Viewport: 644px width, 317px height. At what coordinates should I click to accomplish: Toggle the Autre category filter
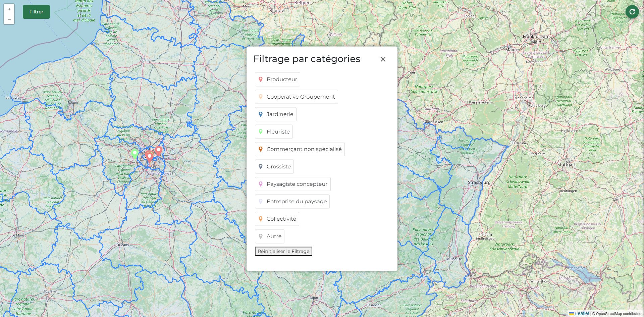coord(269,236)
